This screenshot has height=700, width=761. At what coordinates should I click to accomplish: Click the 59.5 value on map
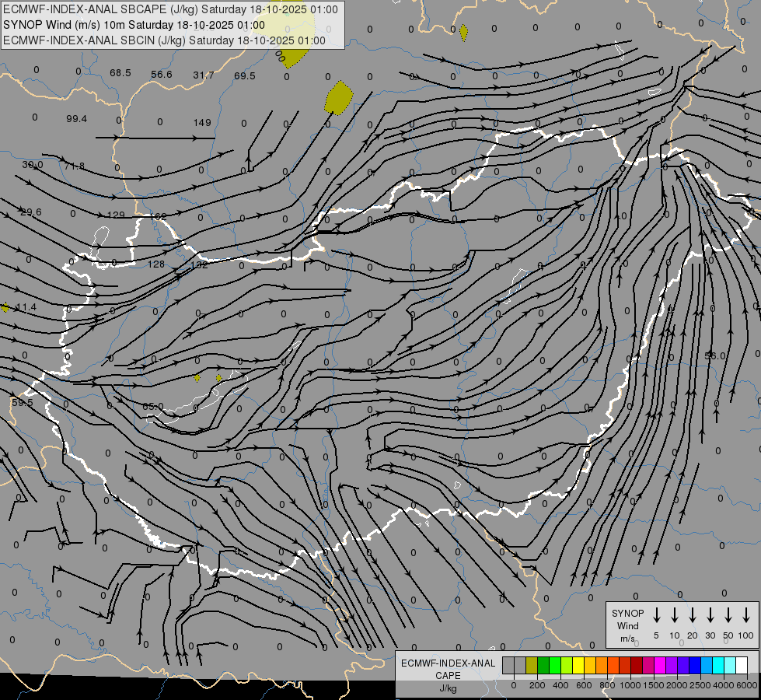[23, 403]
